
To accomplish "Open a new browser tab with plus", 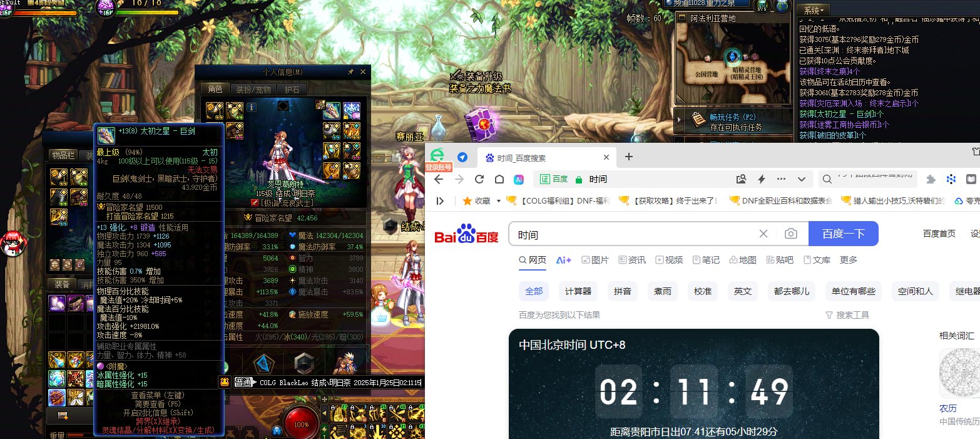I will click(629, 157).
